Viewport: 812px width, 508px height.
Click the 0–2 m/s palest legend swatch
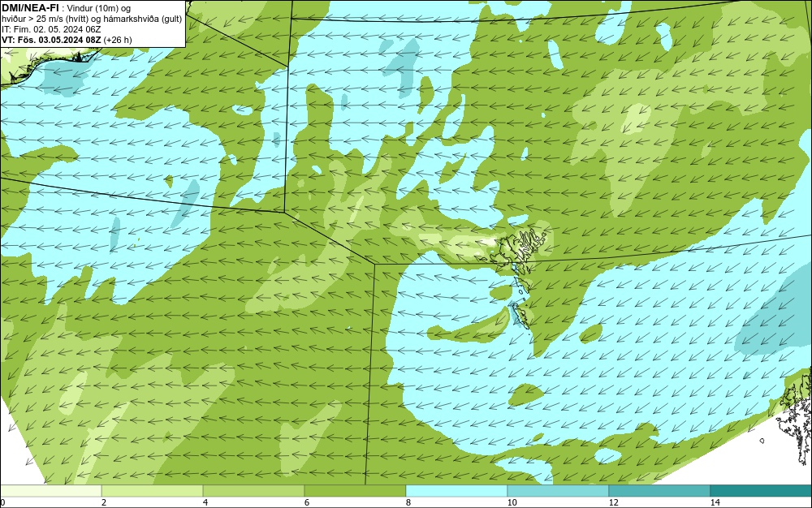coord(50,491)
